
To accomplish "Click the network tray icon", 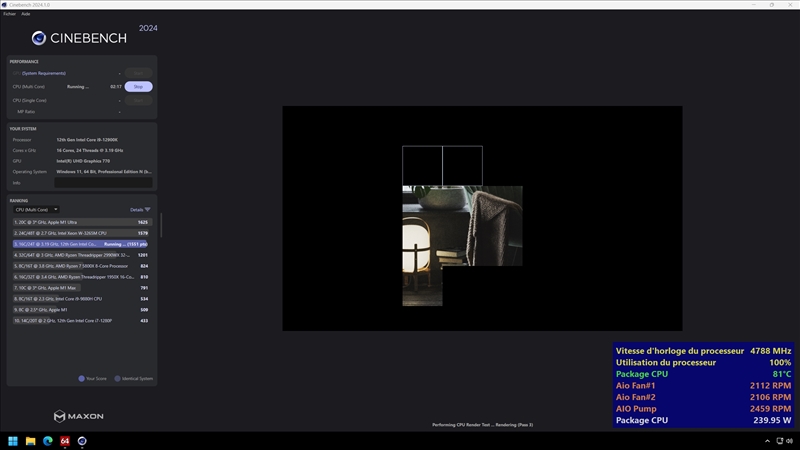I will [780, 441].
